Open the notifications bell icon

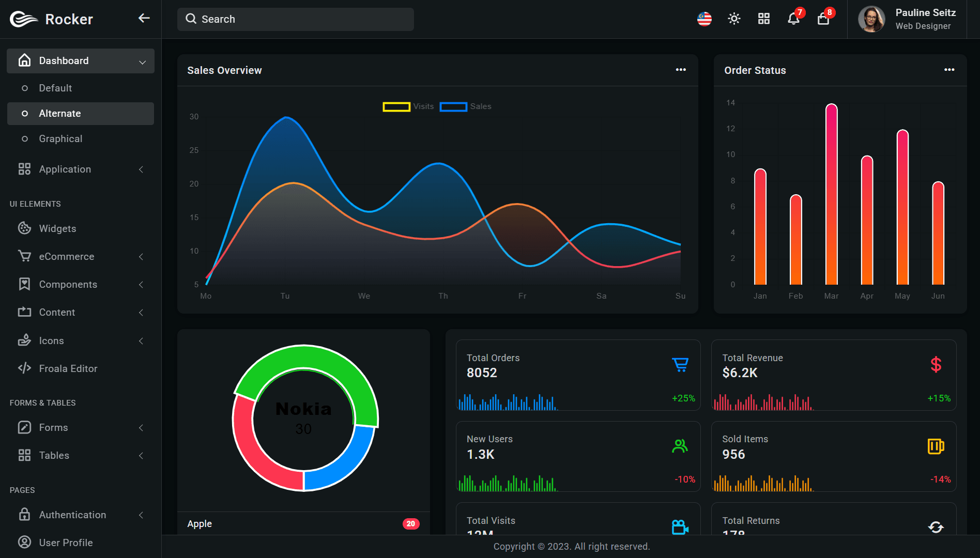793,19
